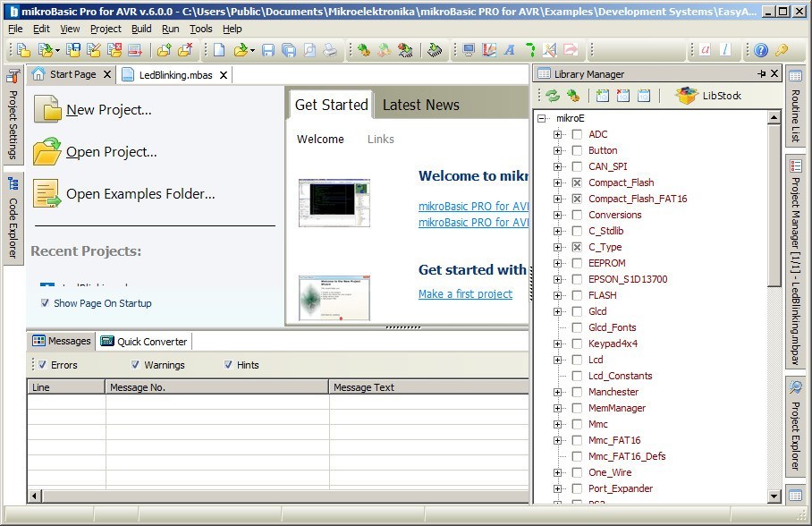Uncheck the C_Type library checkbox
Screen dimensions: 812x526
point(577,247)
